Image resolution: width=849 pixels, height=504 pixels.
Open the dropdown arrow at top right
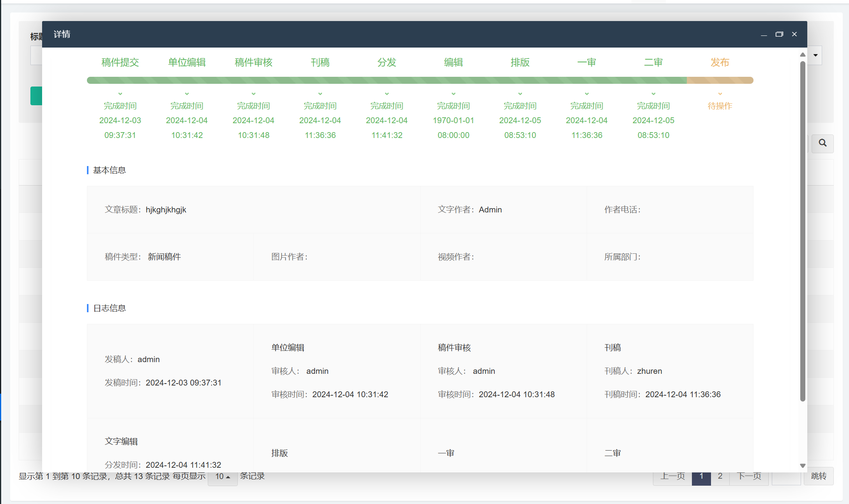(815, 55)
